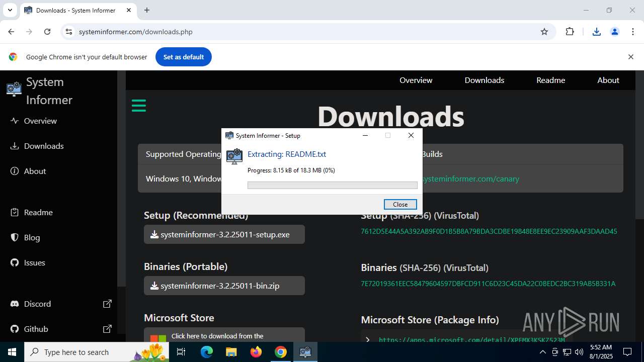Click Set as default button
Image resolution: width=644 pixels, height=362 pixels.
[184, 57]
